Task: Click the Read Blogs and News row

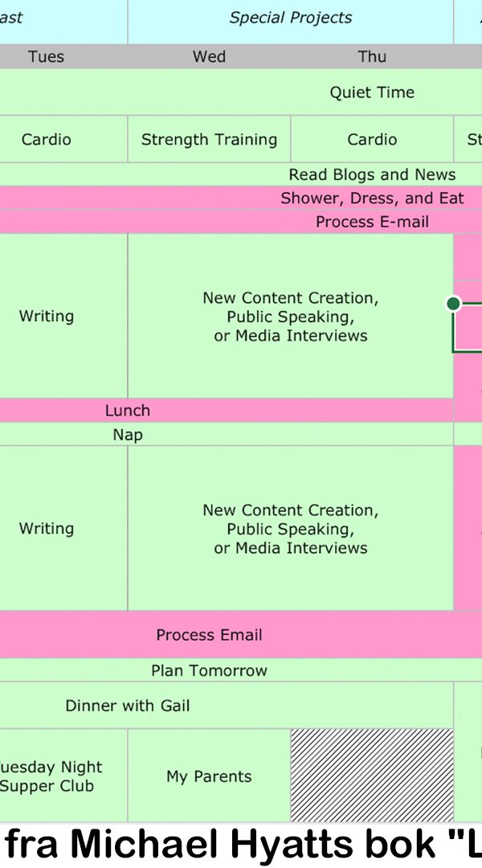Action: point(241,174)
